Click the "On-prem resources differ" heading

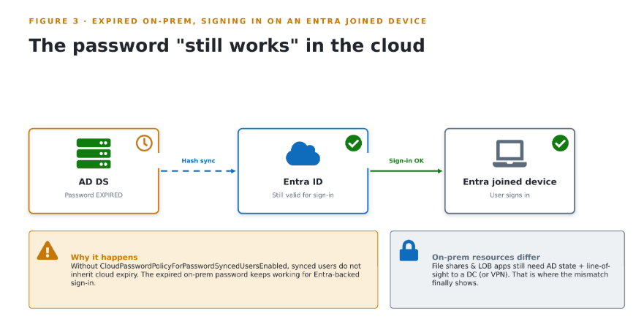tap(486, 258)
